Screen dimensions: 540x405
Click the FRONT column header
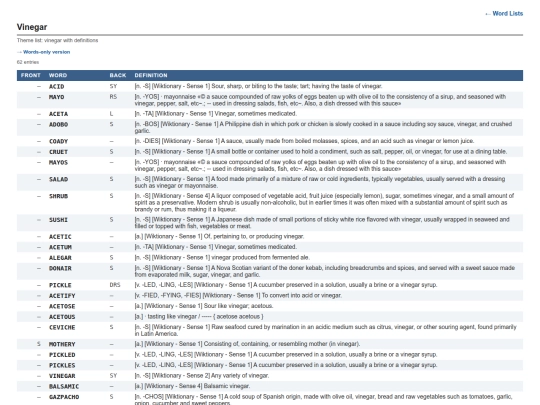tap(31, 75)
